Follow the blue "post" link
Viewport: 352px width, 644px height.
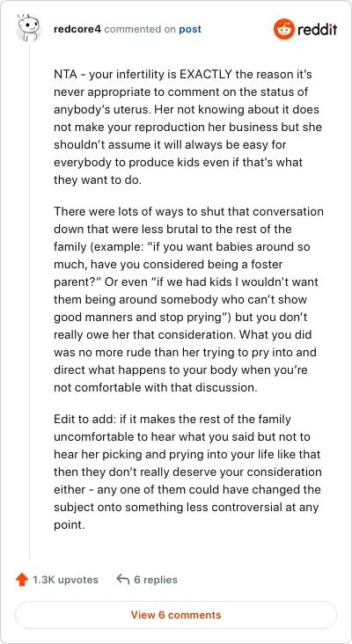[190, 30]
